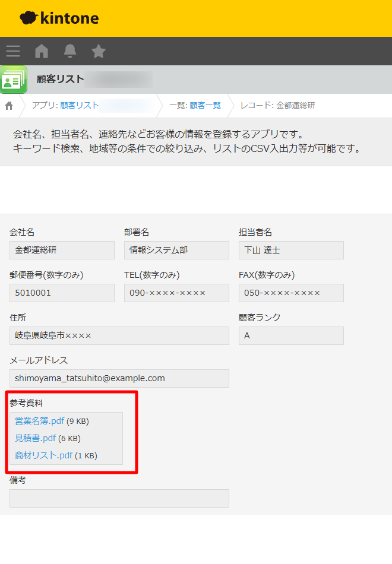The height and width of the screenshot is (564, 392).
Task: Click the empty 備考 field
Action: [119, 499]
